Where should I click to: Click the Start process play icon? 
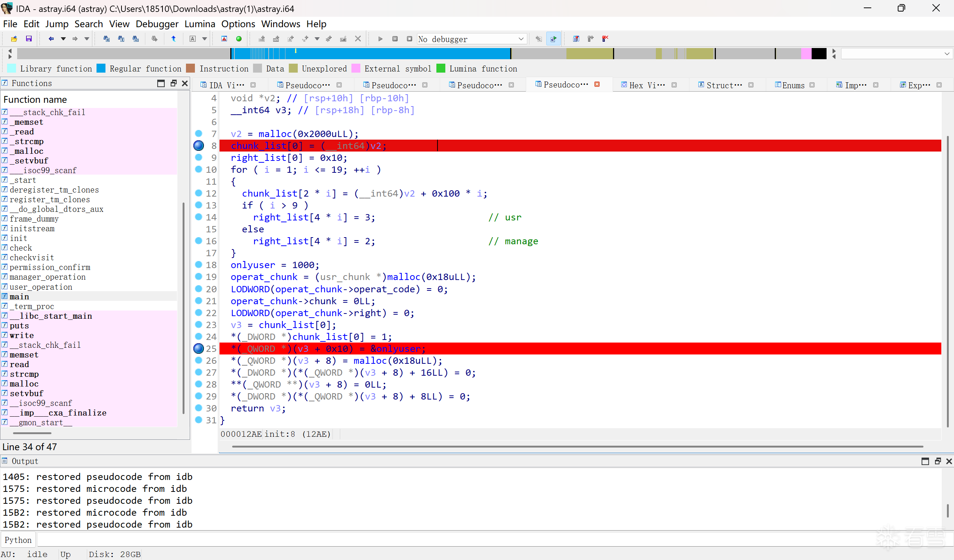click(380, 39)
